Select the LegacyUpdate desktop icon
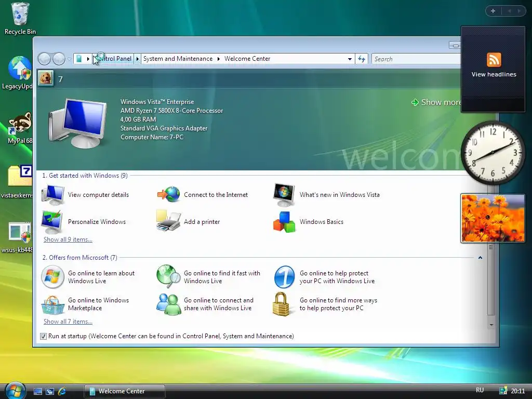 click(x=18, y=73)
